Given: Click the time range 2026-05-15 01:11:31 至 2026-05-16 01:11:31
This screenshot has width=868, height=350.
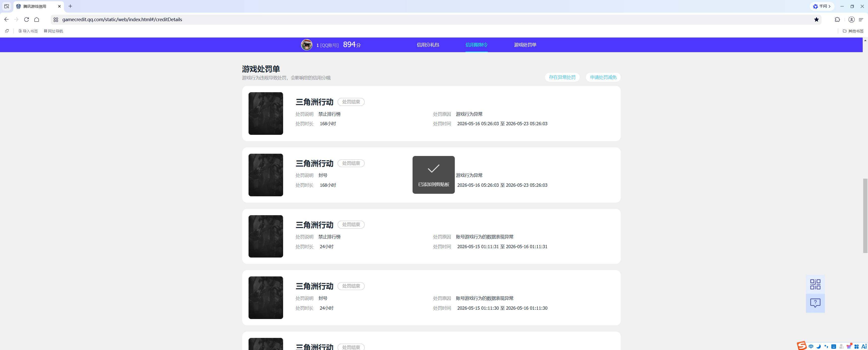Looking at the screenshot, I should [502, 247].
